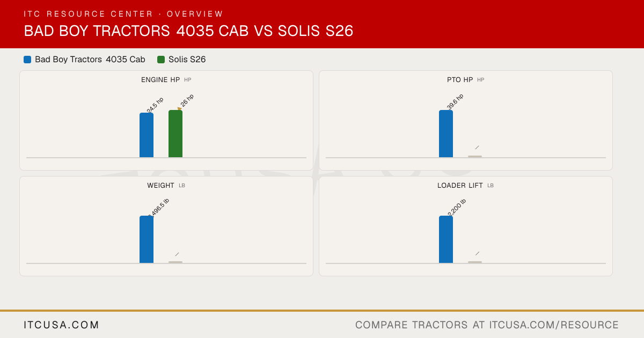Click the blue PTO HP bar
Image resolution: width=644 pixels, height=338 pixels.
tap(446, 134)
